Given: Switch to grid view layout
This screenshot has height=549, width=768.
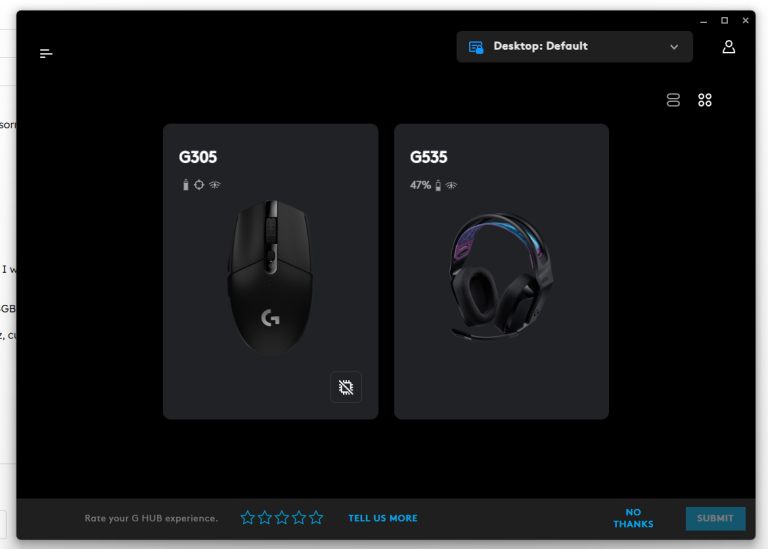Looking at the screenshot, I should click(704, 100).
